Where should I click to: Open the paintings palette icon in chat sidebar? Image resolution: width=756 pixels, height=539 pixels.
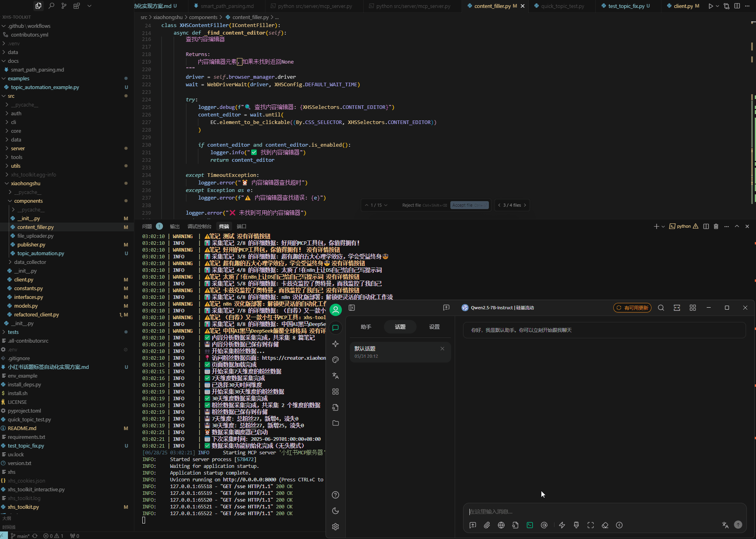[x=335, y=360]
